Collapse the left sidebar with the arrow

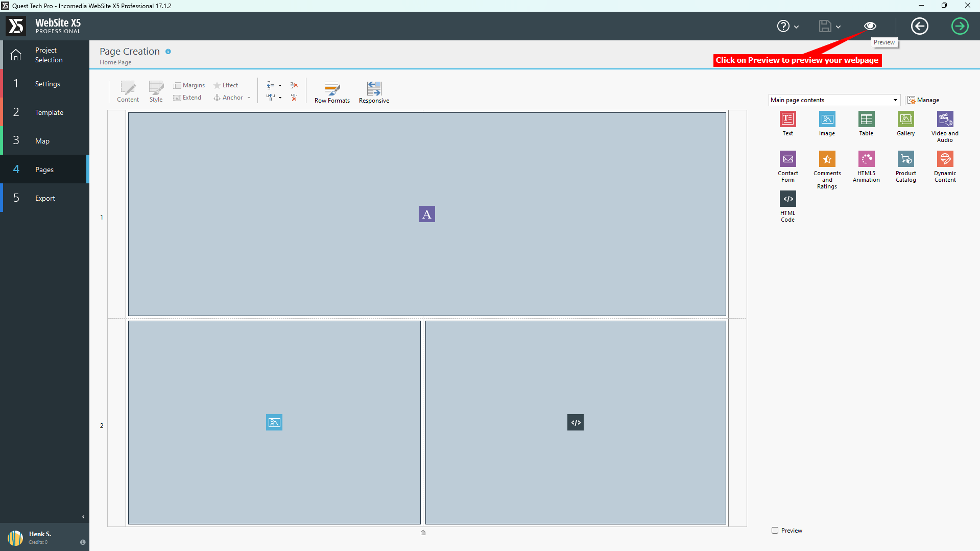(x=83, y=517)
